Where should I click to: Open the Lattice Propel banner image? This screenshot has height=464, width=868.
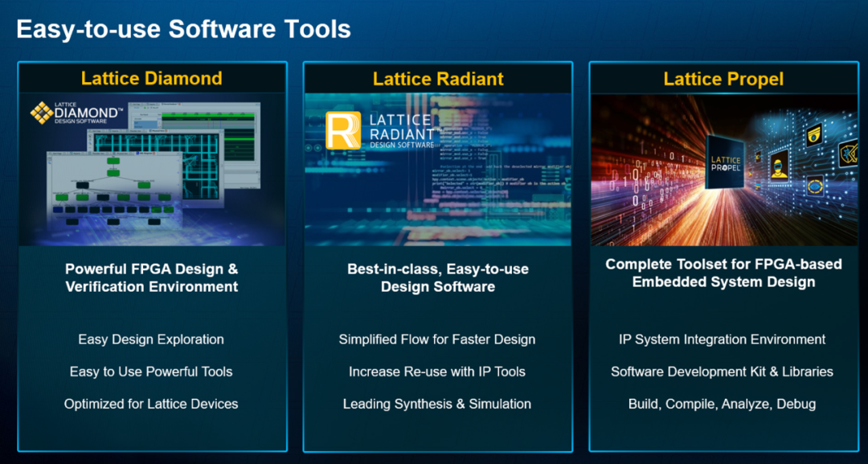(x=724, y=170)
